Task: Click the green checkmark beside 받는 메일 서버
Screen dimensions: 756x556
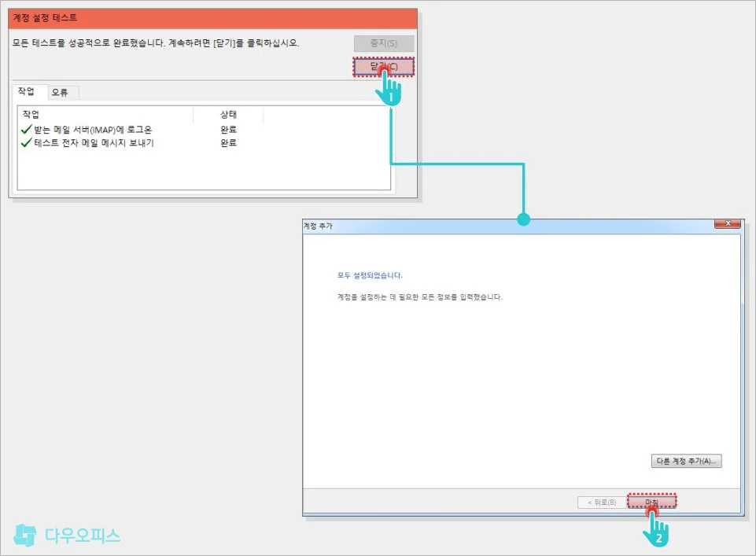Action: [26, 129]
